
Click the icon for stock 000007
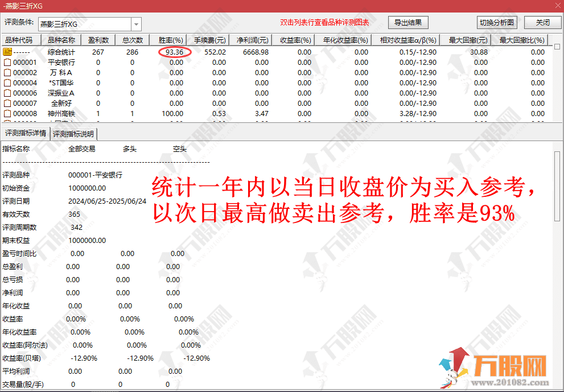[7, 103]
